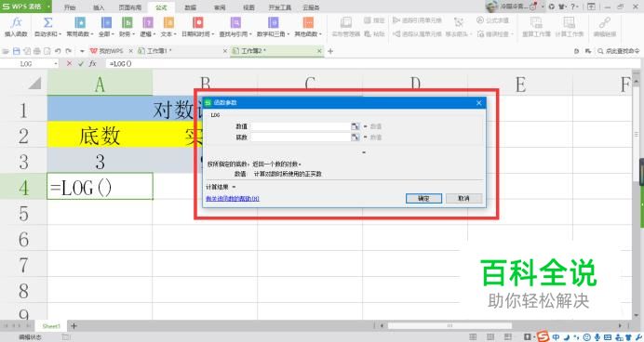Click range selector icon for 底数 field
Image resolution: width=644 pixels, height=342 pixels.
coord(356,137)
